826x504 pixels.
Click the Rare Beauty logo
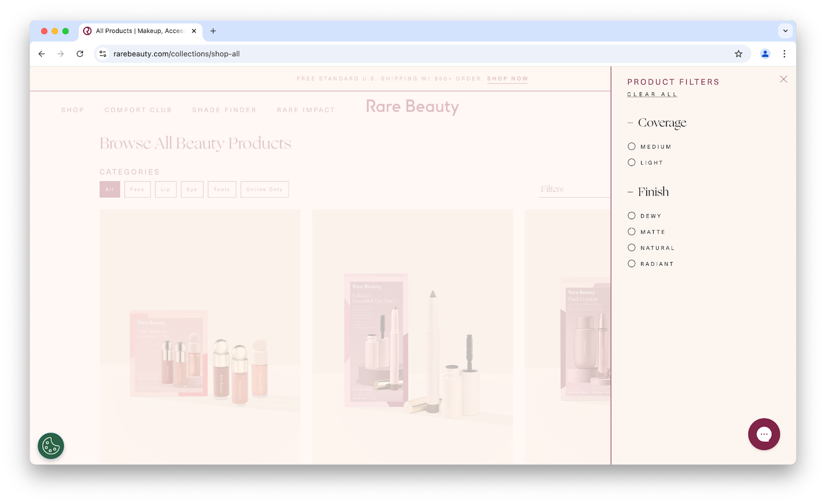click(x=412, y=106)
